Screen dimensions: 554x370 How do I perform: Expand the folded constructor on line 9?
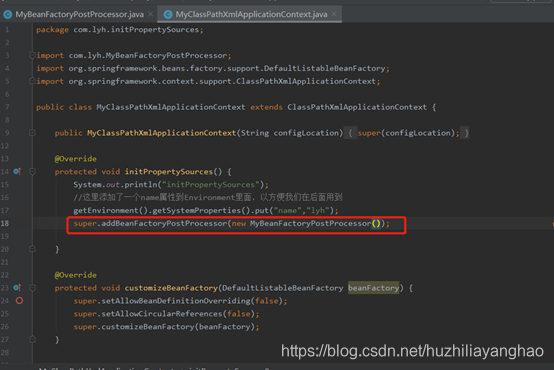[32, 133]
